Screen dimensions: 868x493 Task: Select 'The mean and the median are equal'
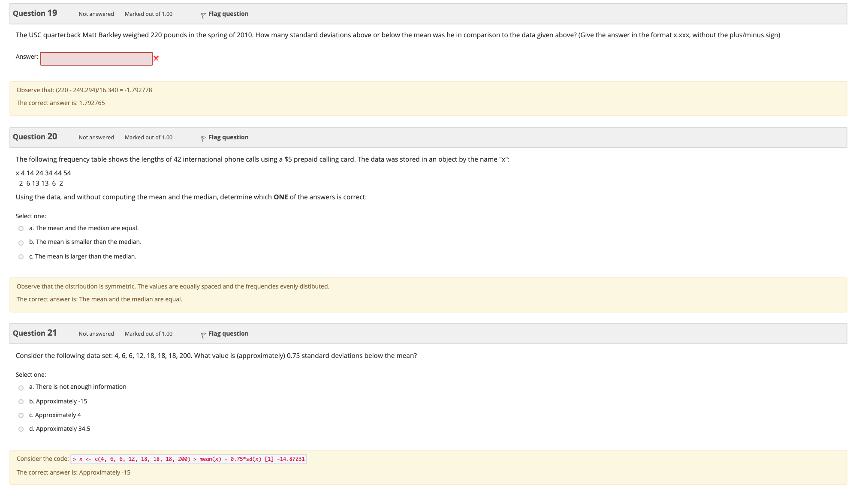click(21, 228)
